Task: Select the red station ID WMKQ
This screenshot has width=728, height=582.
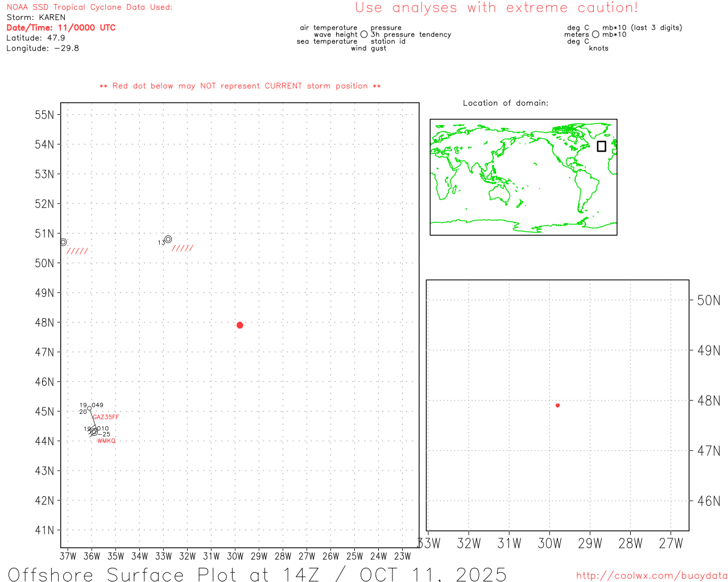Action: (x=106, y=441)
